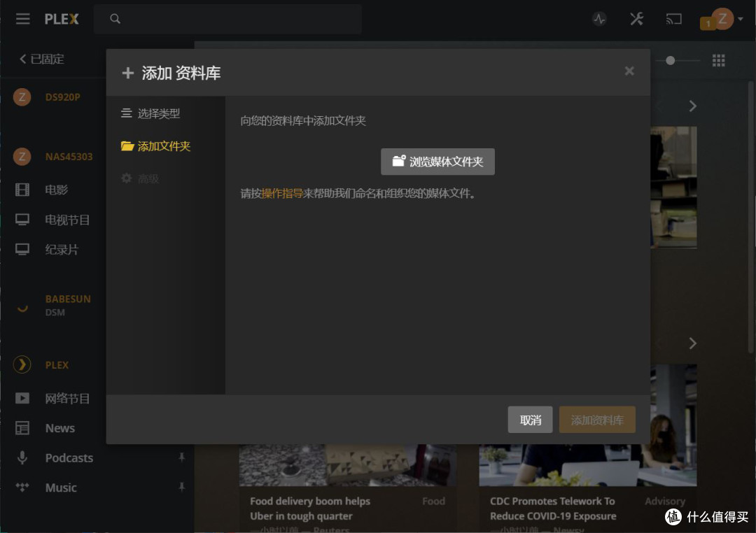Click the PLEX logo
The width and height of the screenshot is (756, 533).
tap(61, 19)
